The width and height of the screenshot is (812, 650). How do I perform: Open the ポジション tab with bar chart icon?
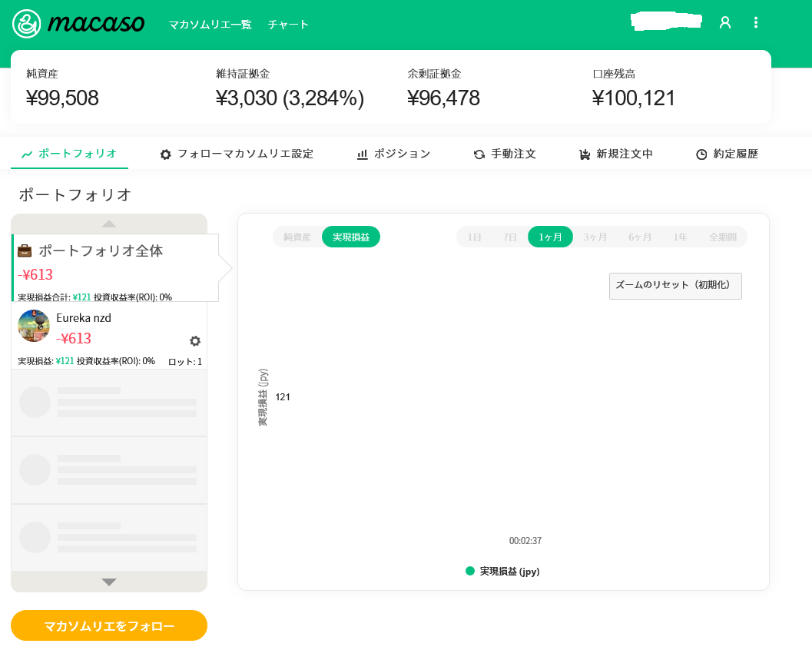[x=393, y=154]
